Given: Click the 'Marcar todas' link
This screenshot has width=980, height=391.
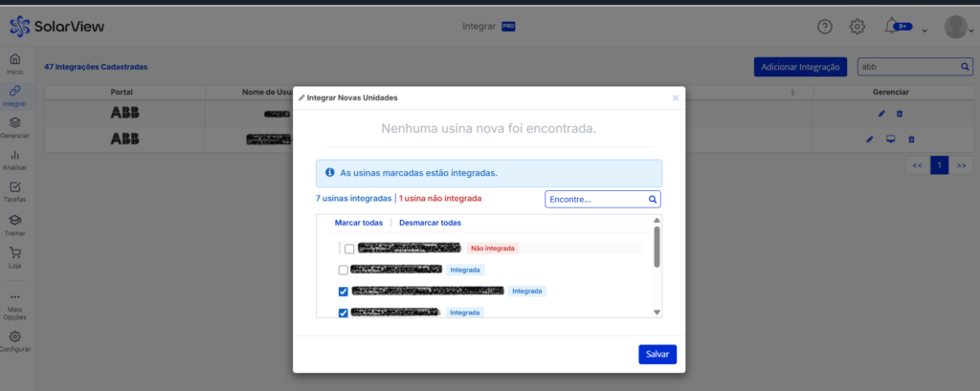Looking at the screenshot, I should click(358, 223).
